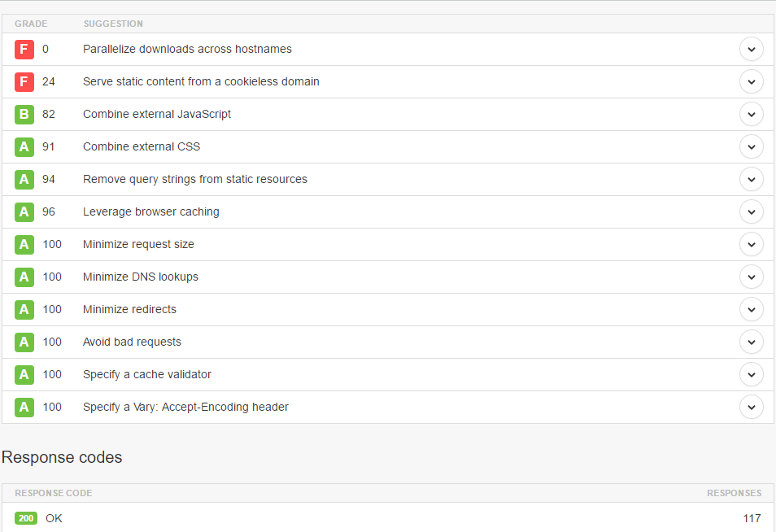Click the 117 responses count value

[x=752, y=518]
